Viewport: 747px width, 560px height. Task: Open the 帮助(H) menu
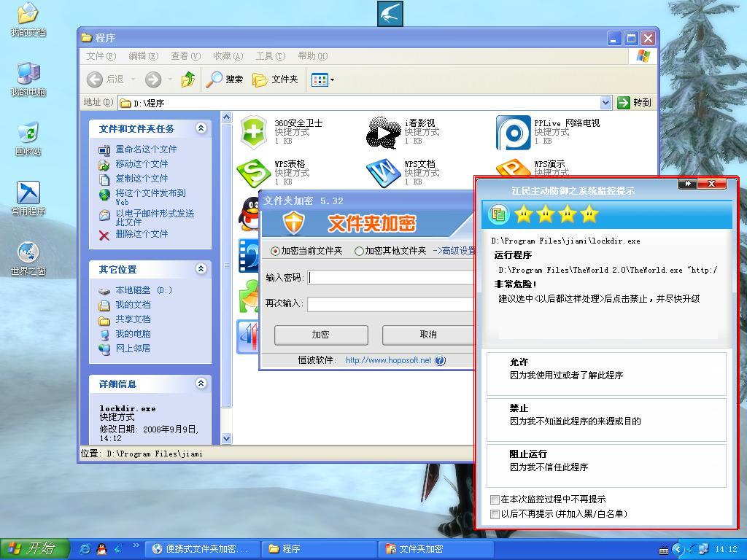point(313,56)
